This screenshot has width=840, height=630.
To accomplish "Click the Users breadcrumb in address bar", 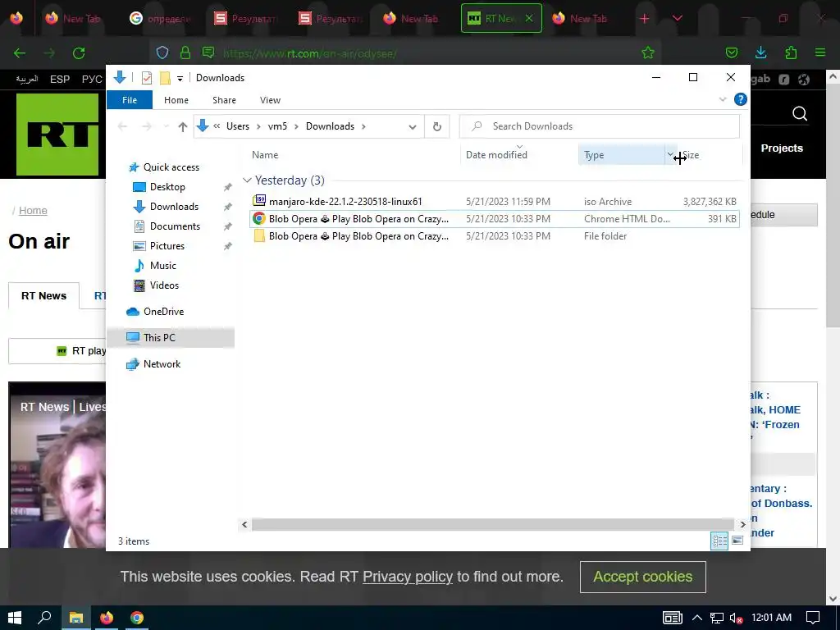I will [x=237, y=126].
